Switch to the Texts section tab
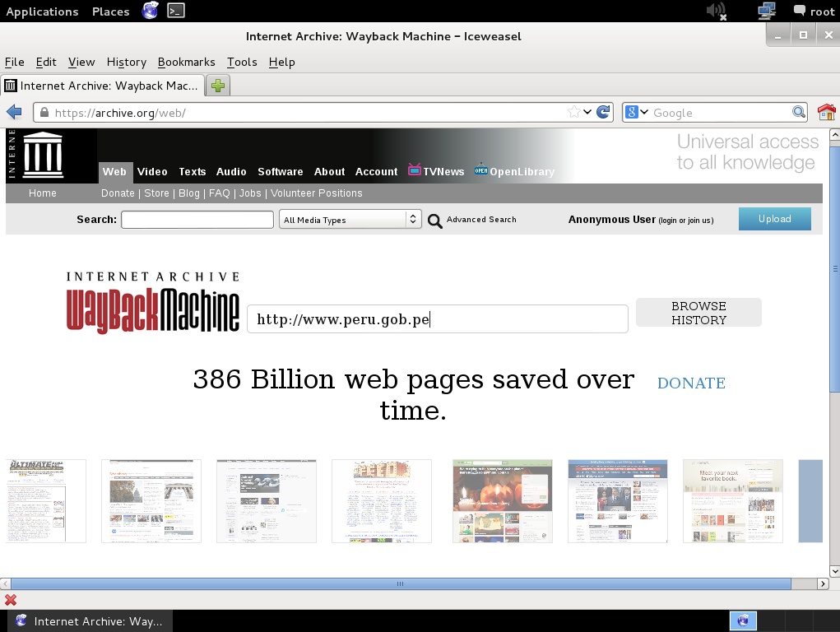This screenshot has width=840, height=632. click(x=192, y=172)
